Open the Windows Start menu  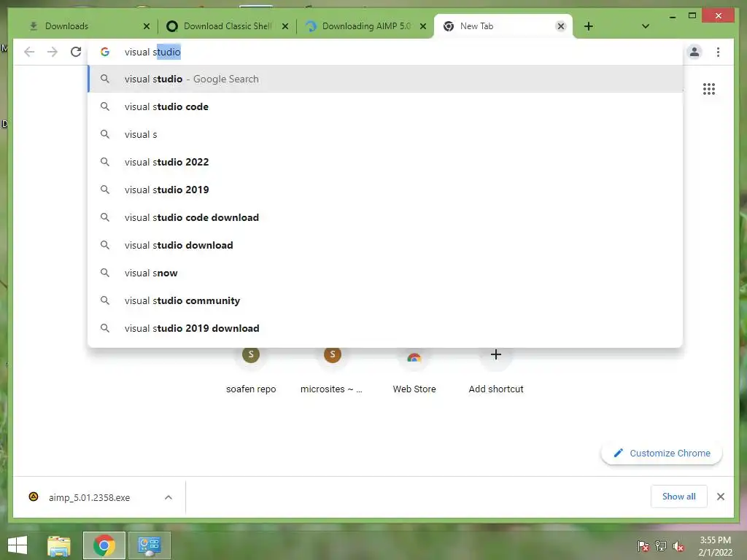[18, 545]
